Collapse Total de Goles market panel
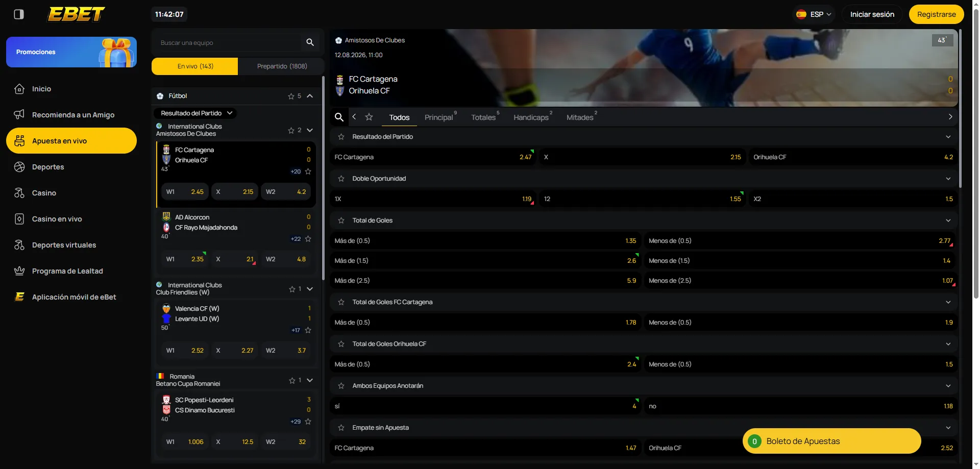Image resolution: width=980 pixels, height=469 pixels. point(948,220)
